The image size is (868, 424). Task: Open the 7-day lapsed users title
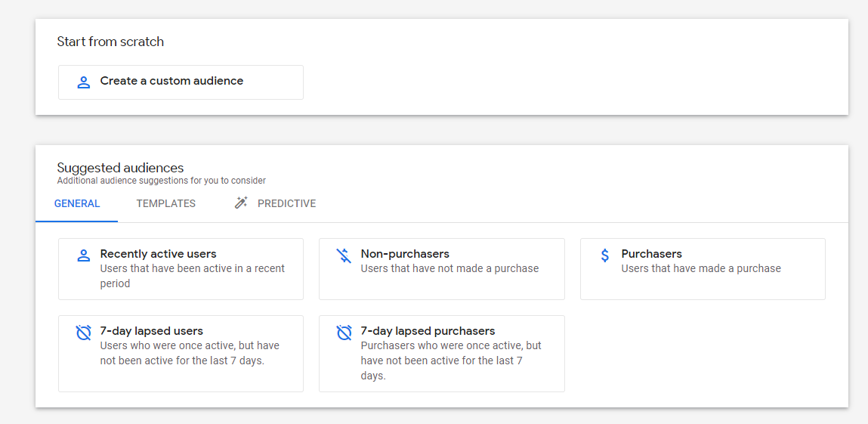tap(151, 331)
